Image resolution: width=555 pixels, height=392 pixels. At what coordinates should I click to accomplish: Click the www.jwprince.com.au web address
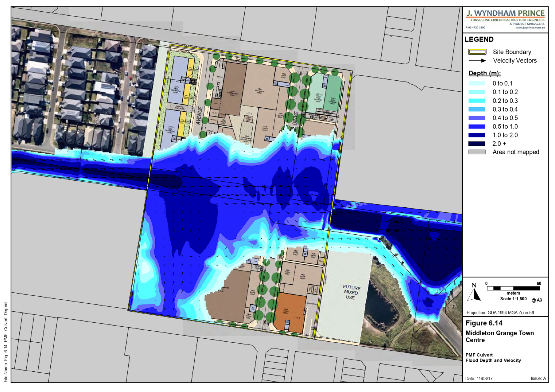click(530, 28)
